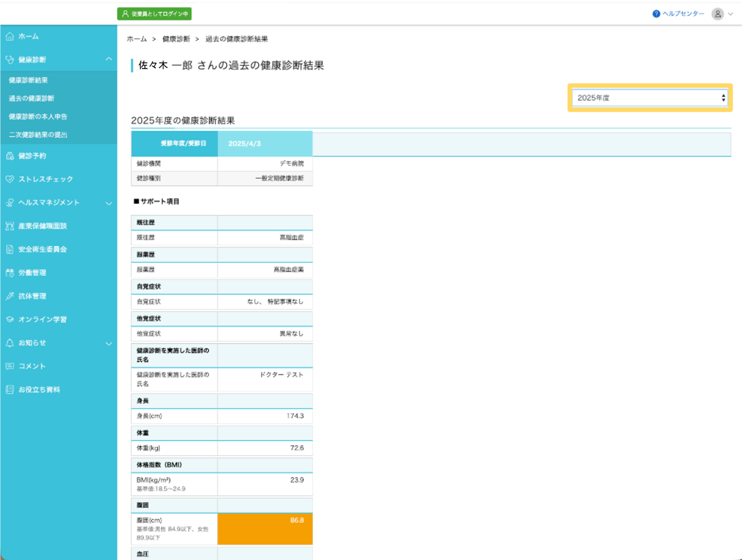Viewport: 744px width, 560px height.
Task: Click the height value 174.3
Action: point(295,416)
